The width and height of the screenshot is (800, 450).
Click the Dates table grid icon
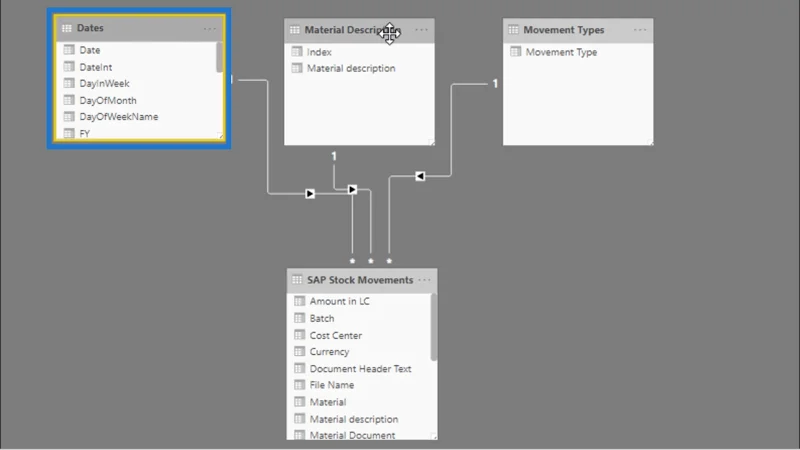66,28
